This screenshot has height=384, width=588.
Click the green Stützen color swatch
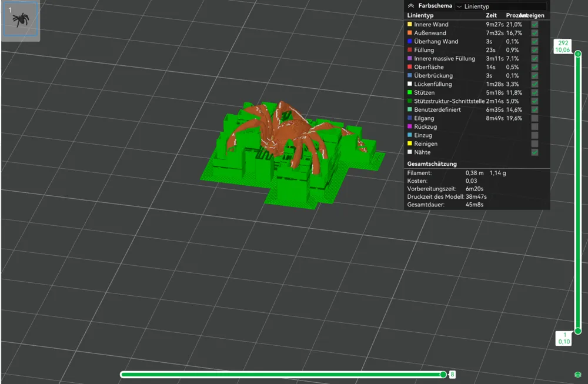click(409, 92)
